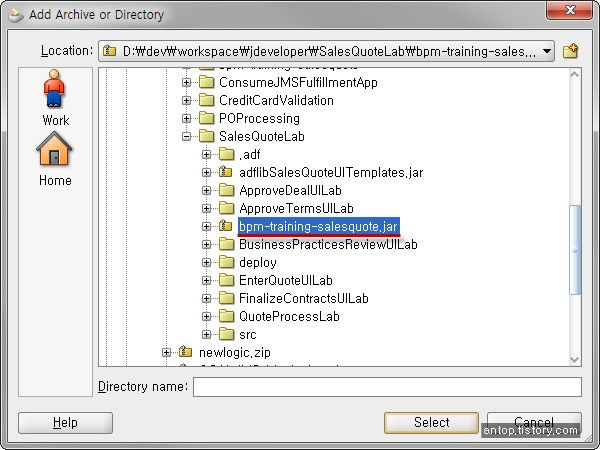
Task: Click the Work shortcut icon
Action: [x=54, y=88]
